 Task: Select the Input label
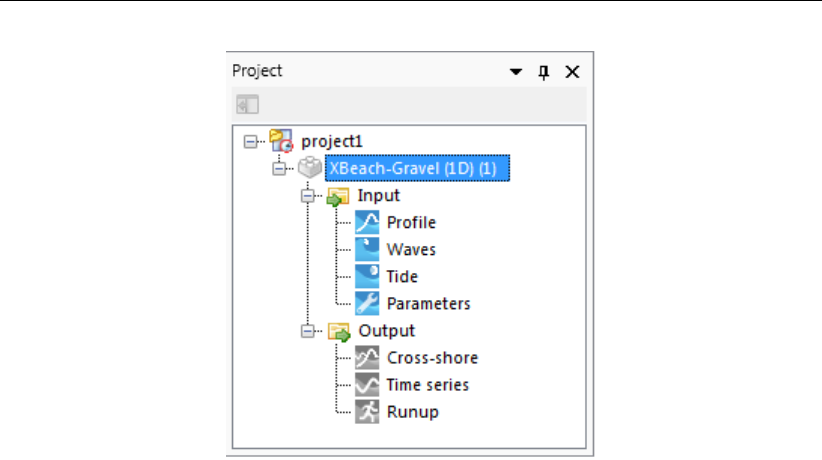point(378,196)
